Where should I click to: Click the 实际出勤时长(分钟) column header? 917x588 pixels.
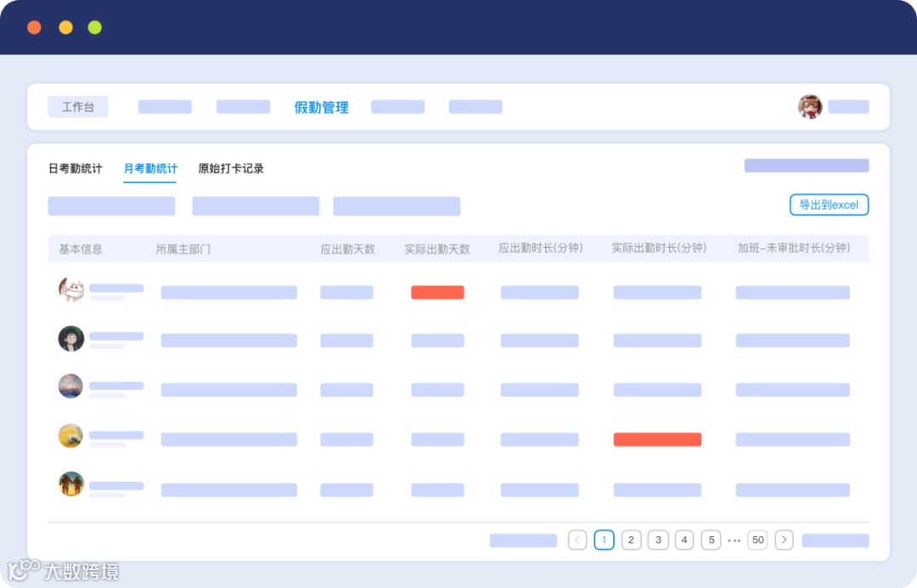tap(659, 248)
